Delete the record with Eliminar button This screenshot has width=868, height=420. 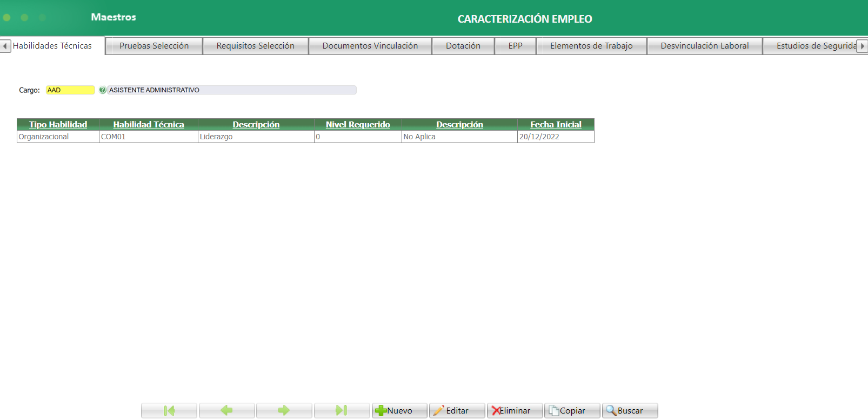point(515,410)
